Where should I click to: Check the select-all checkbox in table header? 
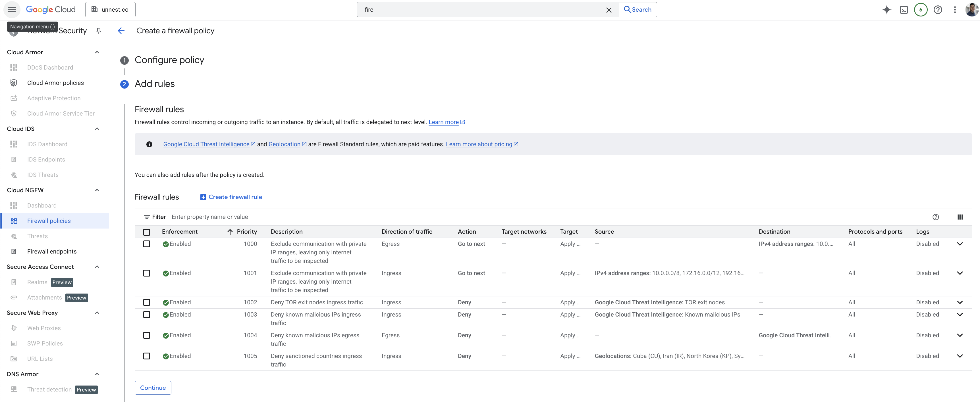tap(146, 232)
